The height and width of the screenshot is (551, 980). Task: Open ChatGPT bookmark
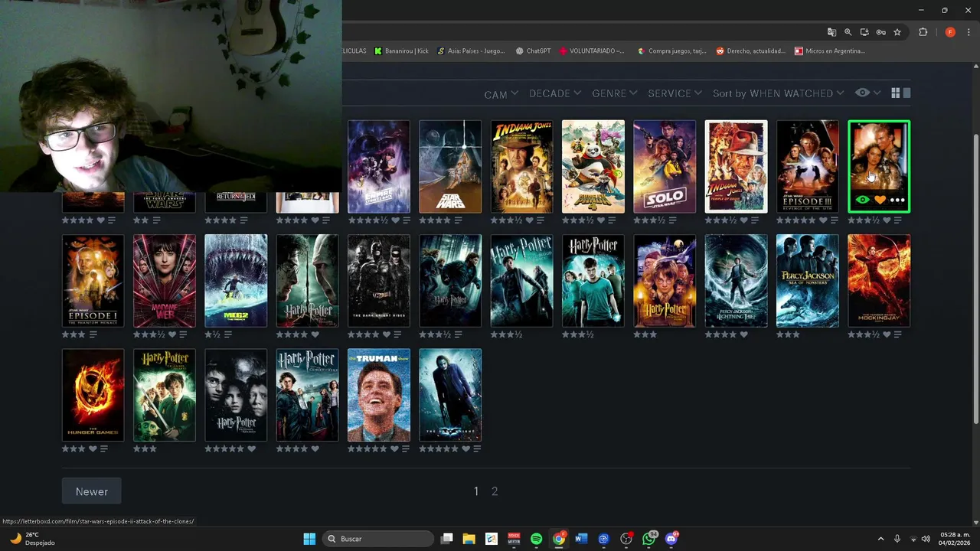coord(533,51)
